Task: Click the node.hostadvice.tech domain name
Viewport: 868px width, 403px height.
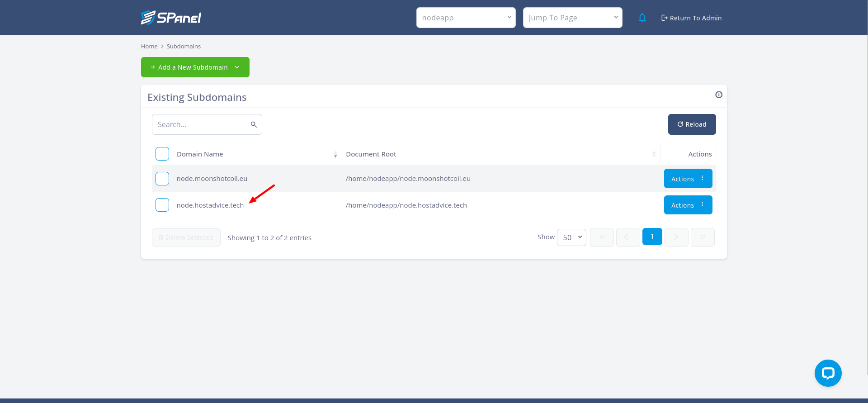Action: pos(210,205)
